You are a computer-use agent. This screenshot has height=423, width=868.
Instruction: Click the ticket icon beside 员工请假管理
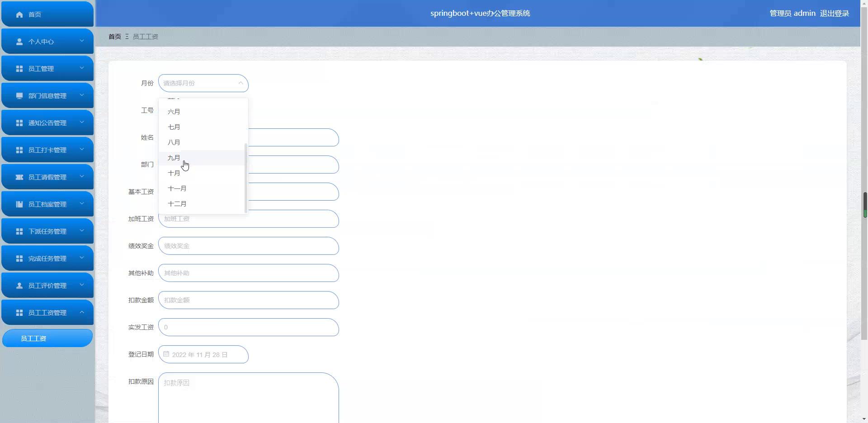coord(19,177)
